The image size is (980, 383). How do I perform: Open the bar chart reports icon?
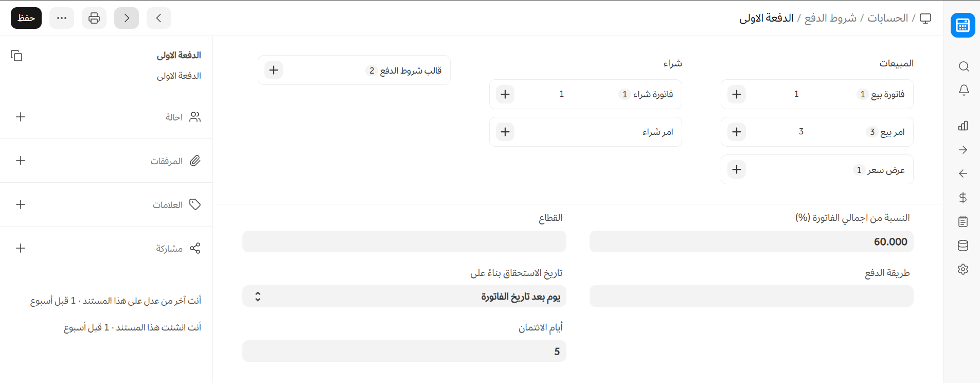pos(964,126)
